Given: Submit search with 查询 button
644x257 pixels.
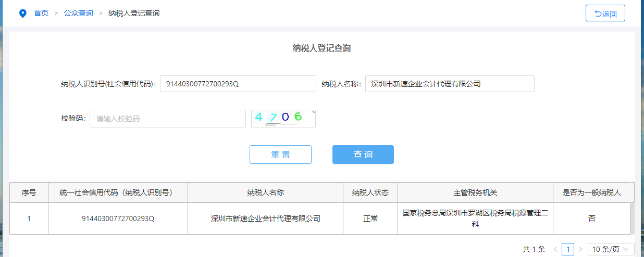Looking at the screenshot, I should [x=363, y=155].
